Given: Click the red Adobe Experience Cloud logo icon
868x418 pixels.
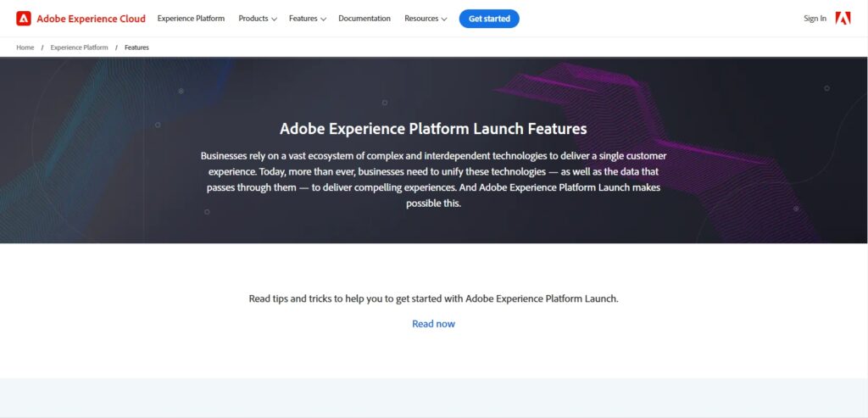Looking at the screenshot, I should (24, 19).
